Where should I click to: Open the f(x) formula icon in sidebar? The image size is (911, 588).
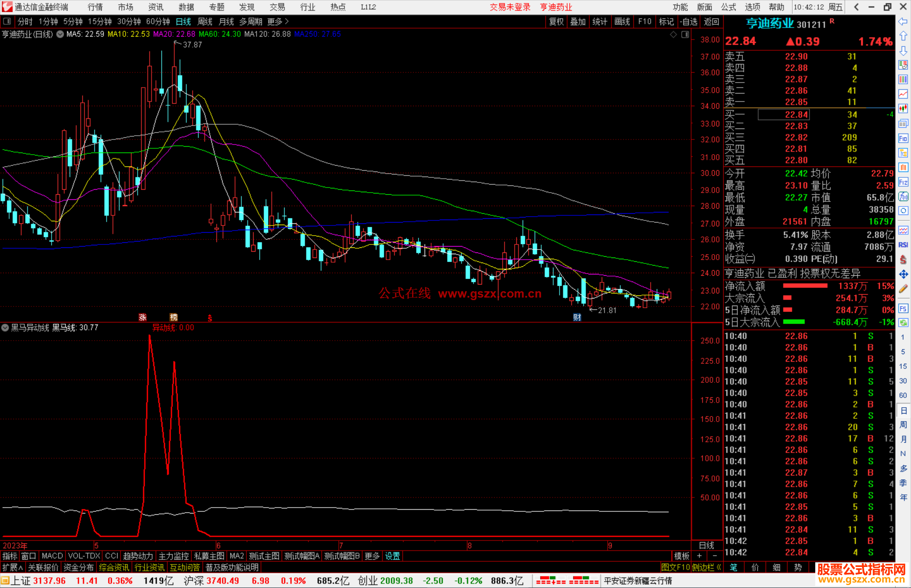pyautogui.click(x=903, y=196)
